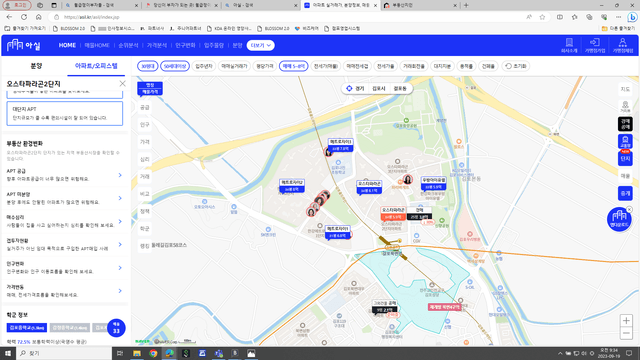The image size is (640, 360).
Task: Toggle the 50평대이상 filter chip
Action: tap(175, 66)
